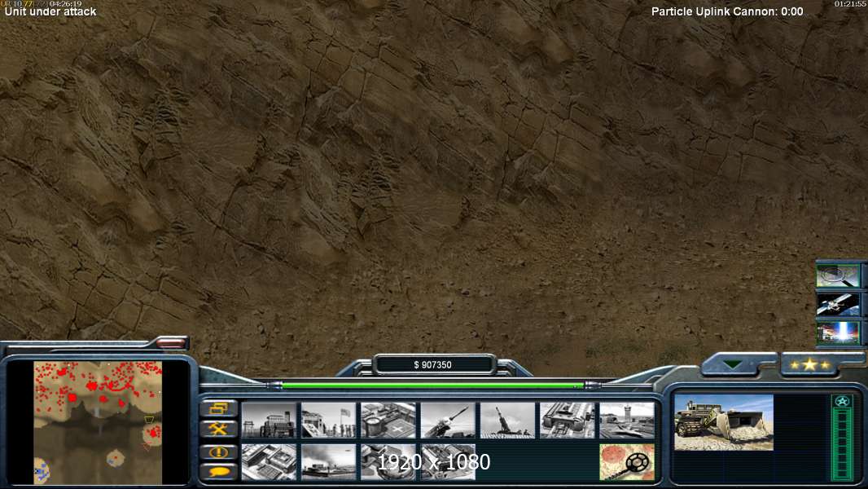The height and width of the screenshot is (489, 868).
Task: Click the '01:21:55' clock
Action: (851, 4)
